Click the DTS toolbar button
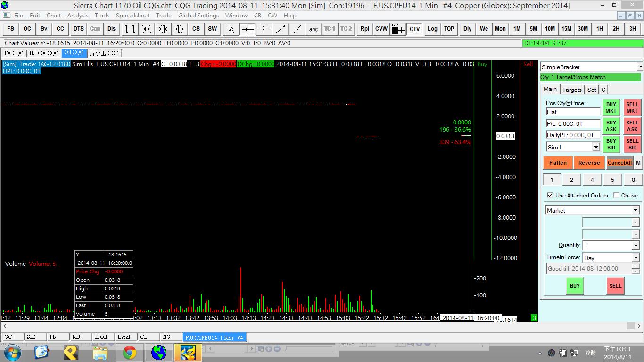644x362 pixels. (78, 29)
